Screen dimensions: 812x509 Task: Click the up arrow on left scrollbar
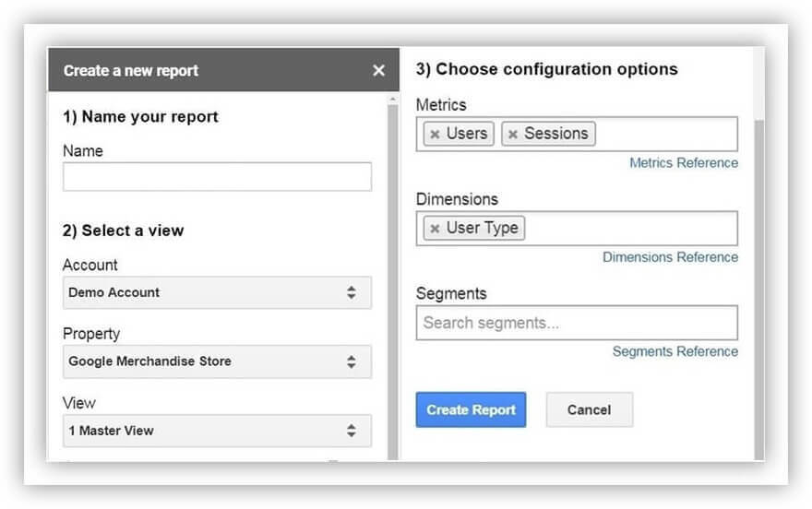(393, 99)
